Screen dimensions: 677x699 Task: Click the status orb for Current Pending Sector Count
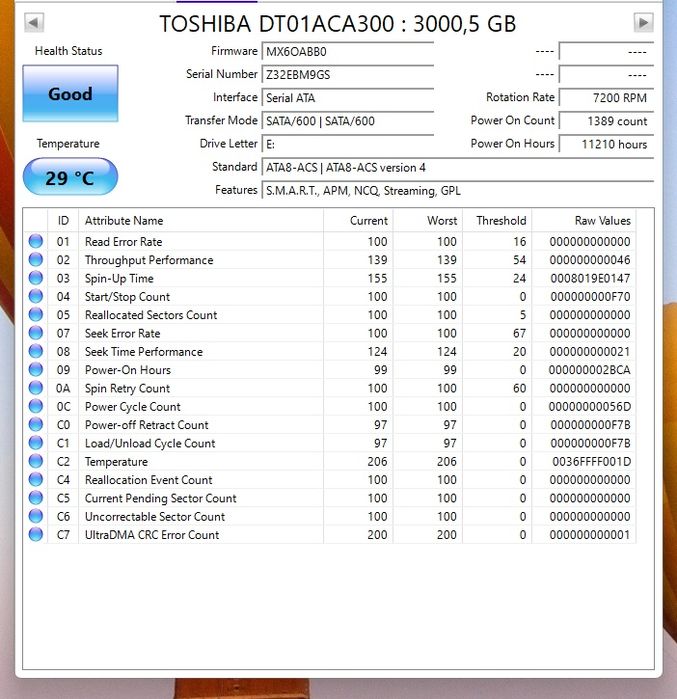click(36, 498)
